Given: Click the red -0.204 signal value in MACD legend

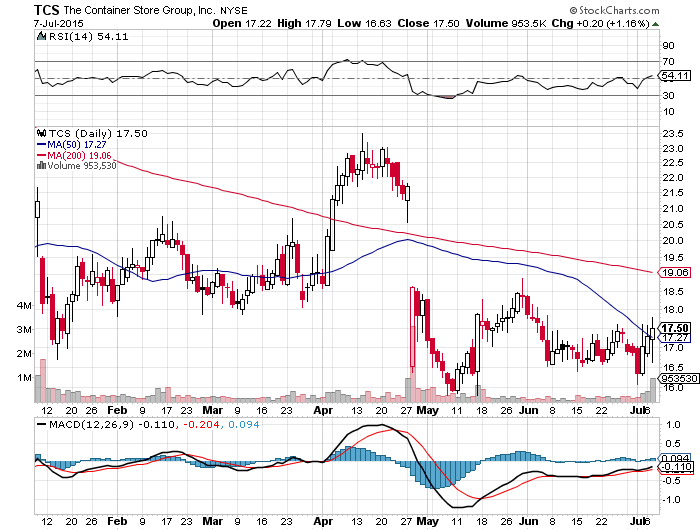Looking at the screenshot, I should click(x=201, y=424).
